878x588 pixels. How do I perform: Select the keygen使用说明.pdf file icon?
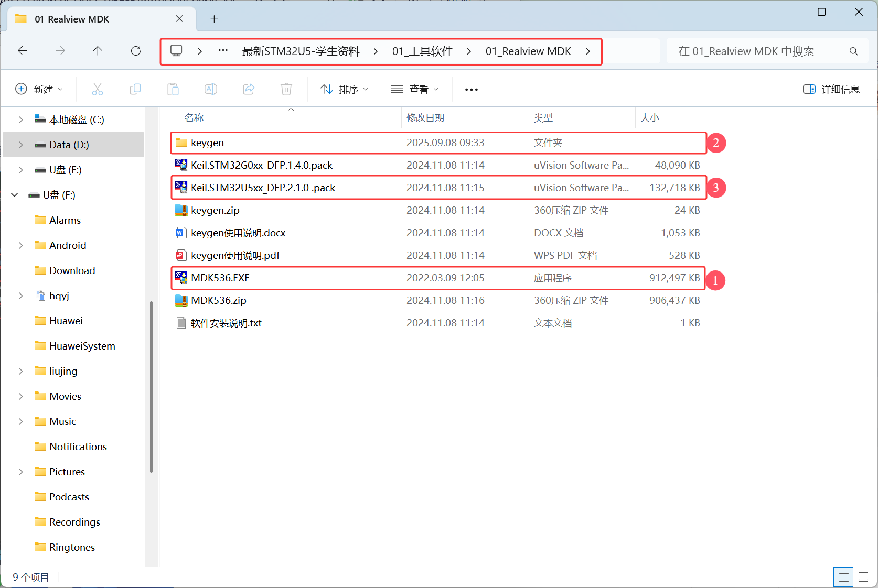[181, 255]
